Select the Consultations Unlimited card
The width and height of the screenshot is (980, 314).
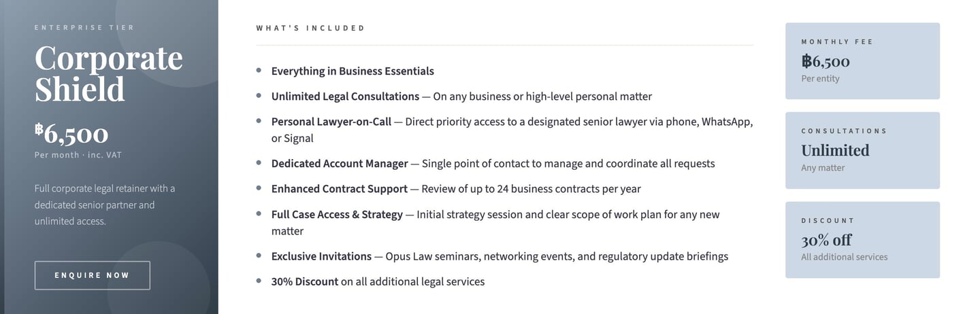[862, 150]
